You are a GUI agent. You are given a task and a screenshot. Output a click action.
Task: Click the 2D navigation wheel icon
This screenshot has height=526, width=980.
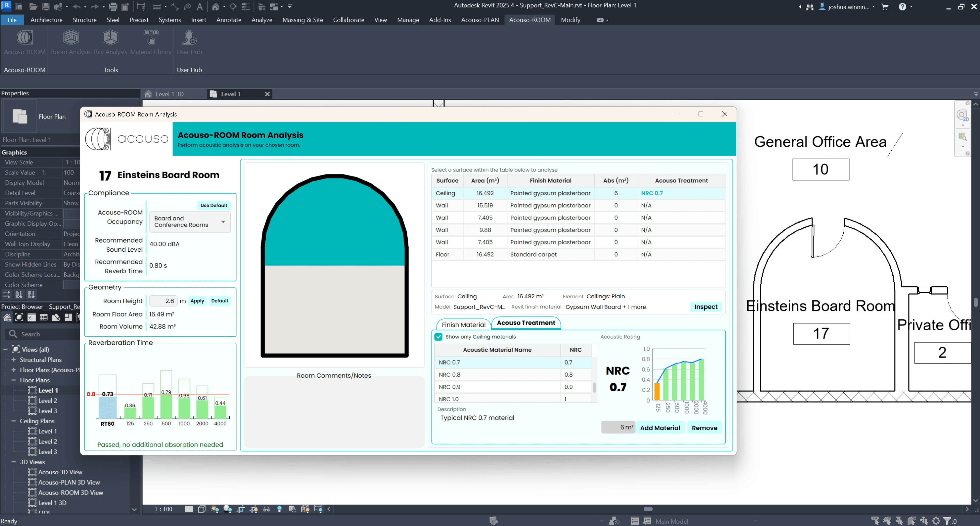[x=962, y=115]
